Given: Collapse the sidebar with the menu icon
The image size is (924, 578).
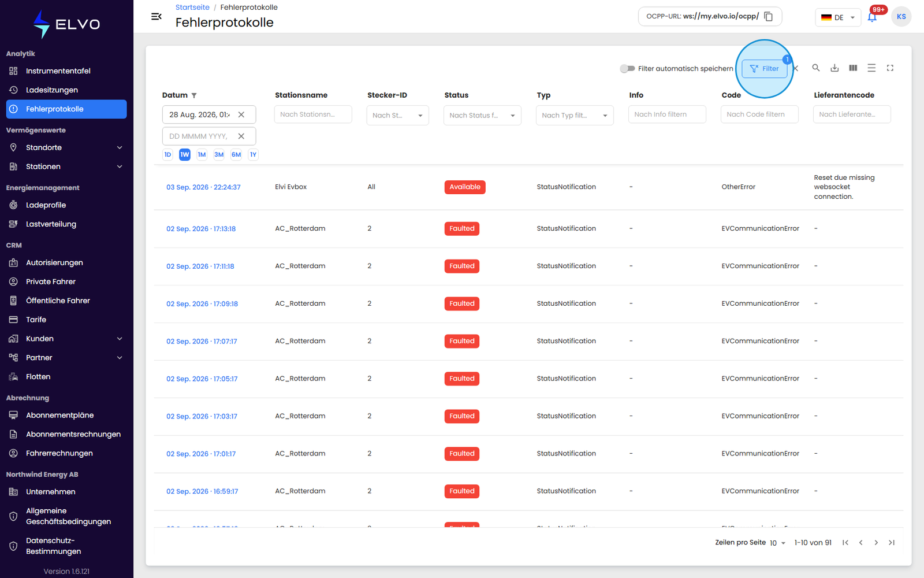Looking at the screenshot, I should tap(156, 17).
